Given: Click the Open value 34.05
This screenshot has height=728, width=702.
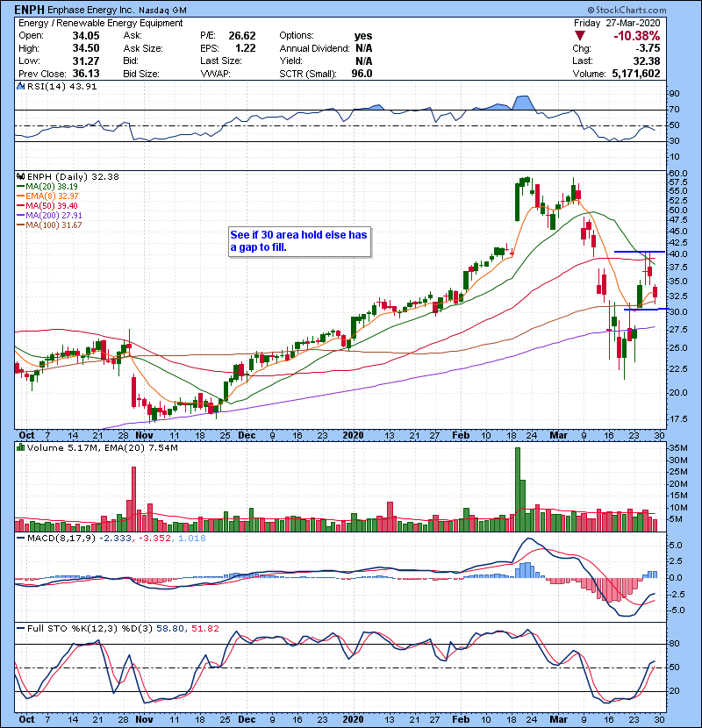Looking at the screenshot, I should click(85, 36).
